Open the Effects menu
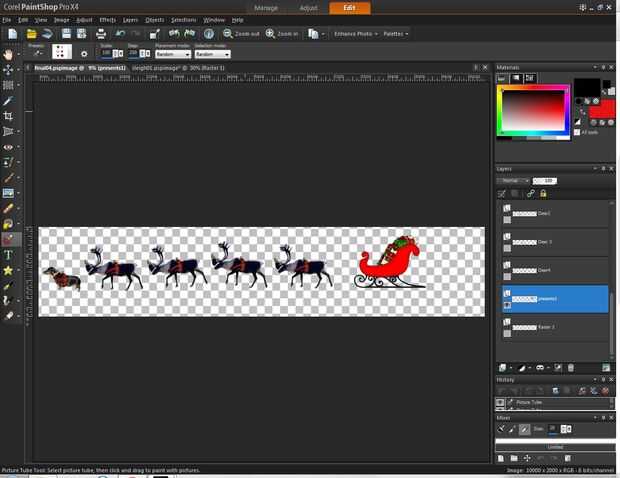This screenshot has width=620, height=478. coord(108,20)
